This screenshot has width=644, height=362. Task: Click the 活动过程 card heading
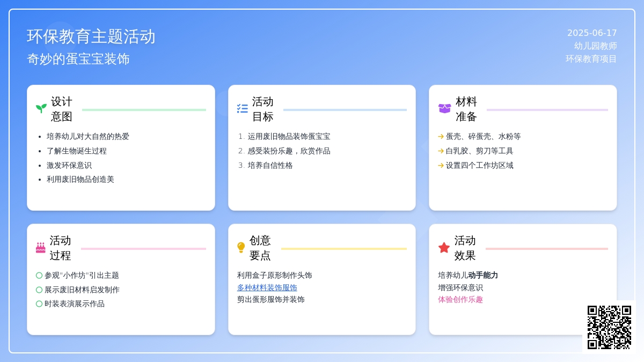pyautogui.click(x=60, y=248)
